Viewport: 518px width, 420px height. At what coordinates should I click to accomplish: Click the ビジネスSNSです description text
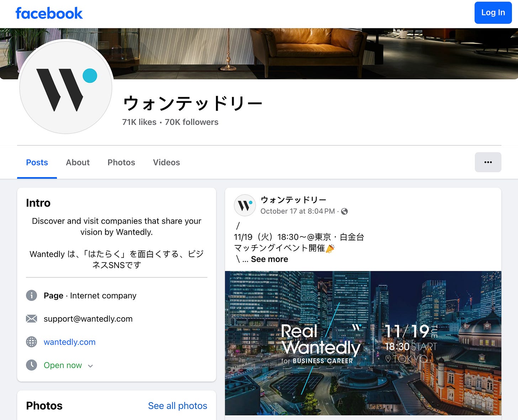tap(117, 260)
